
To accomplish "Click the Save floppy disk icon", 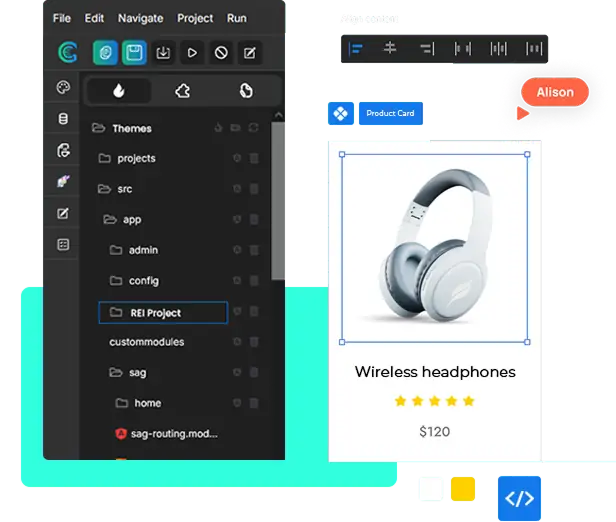I will tap(134, 53).
